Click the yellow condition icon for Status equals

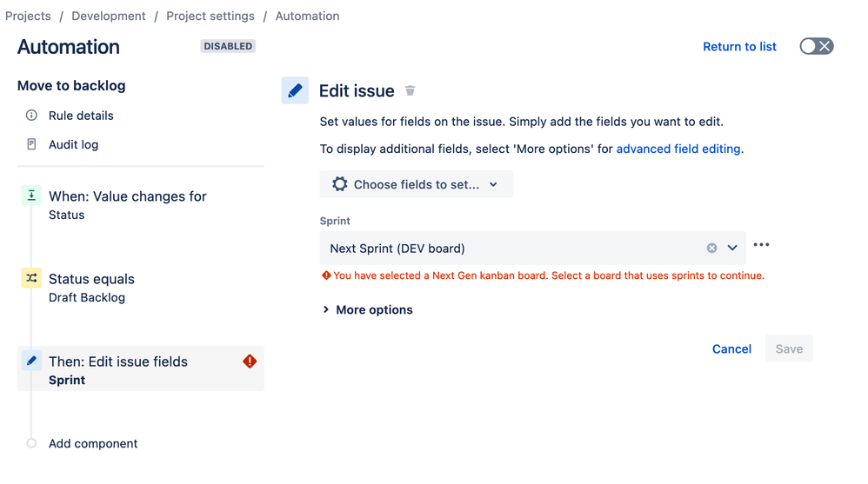pos(31,278)
